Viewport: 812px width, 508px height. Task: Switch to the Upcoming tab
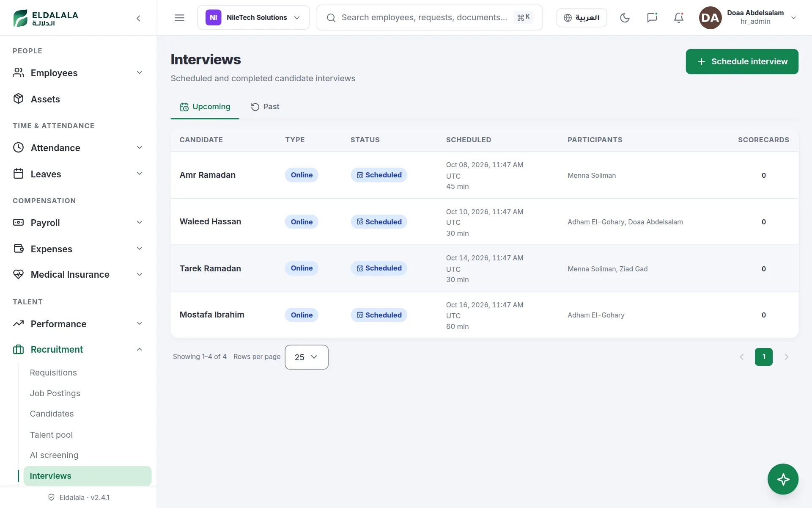click(205, 107)
